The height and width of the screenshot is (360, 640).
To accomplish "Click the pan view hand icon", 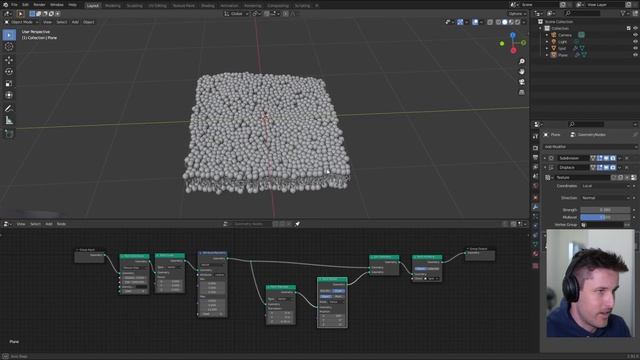I will coord(522,71).
